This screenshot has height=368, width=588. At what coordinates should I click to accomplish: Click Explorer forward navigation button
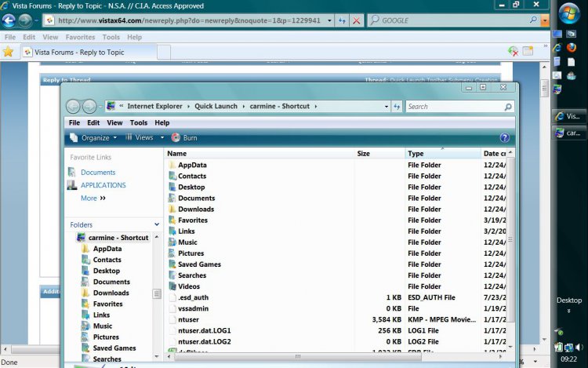click(89, 107)
